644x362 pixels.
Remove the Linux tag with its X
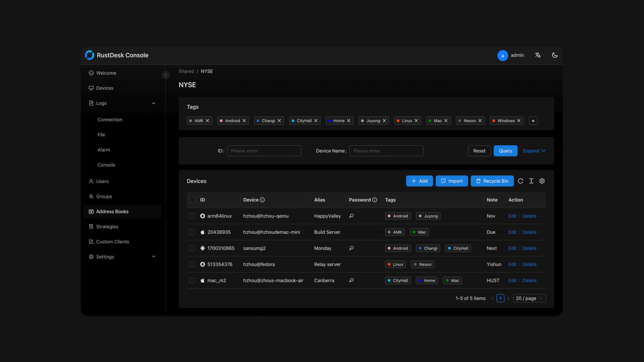(416, 121)
